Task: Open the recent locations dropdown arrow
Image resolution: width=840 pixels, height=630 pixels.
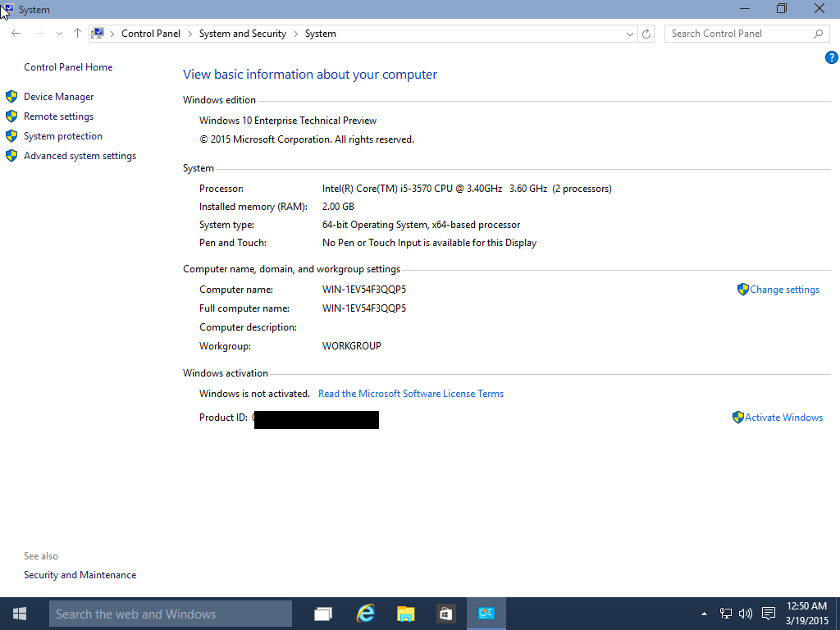Action: (x=59, y=34)
